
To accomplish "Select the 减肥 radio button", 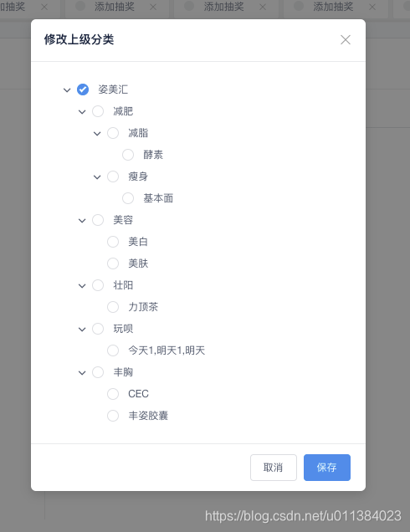I will point(98,111).
